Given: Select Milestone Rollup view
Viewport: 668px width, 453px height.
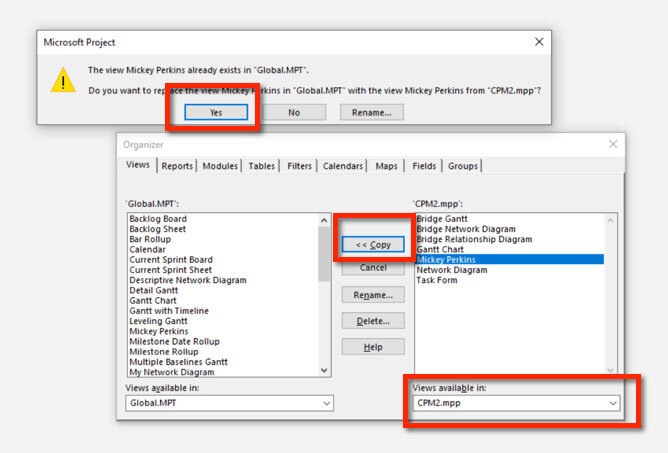Looking at the screenshot, I should click(164, 352).
